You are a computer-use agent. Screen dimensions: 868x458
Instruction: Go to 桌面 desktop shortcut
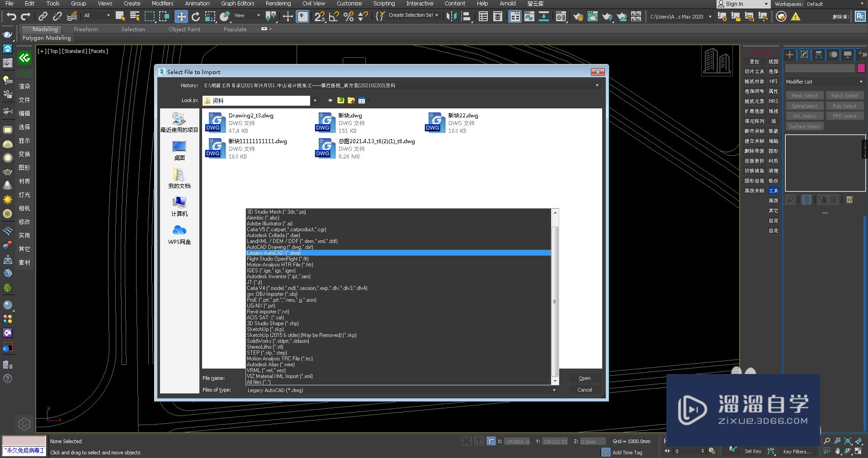(x=179, y=150)
